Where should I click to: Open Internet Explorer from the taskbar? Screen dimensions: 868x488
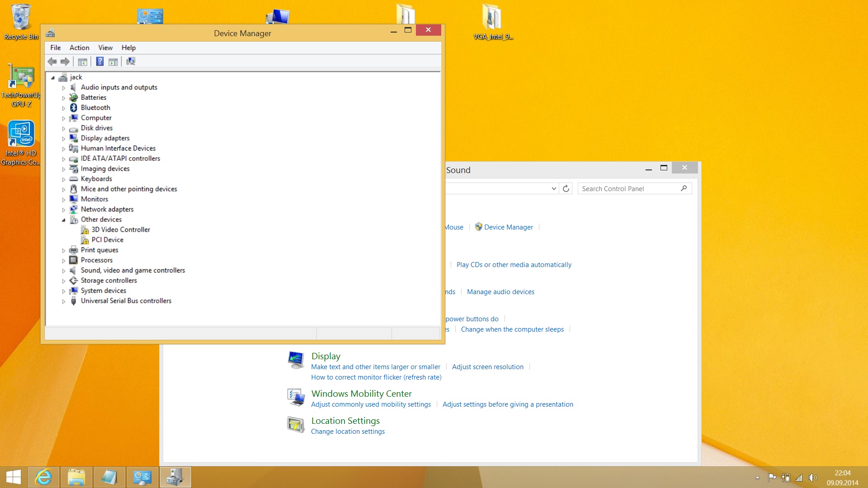(x=44, y=477)
